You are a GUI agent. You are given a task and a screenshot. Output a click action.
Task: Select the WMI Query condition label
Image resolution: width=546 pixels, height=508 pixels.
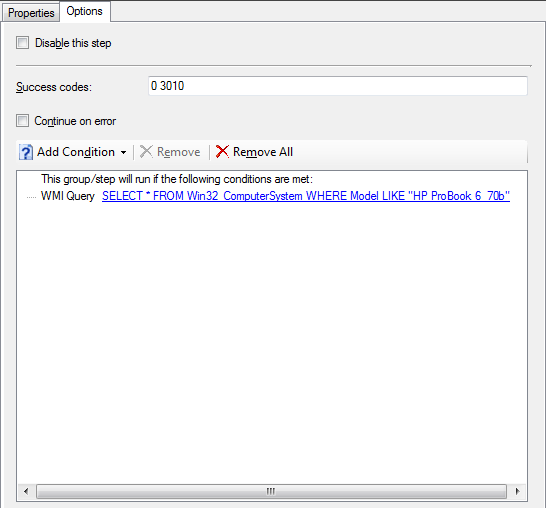(68, 196)
